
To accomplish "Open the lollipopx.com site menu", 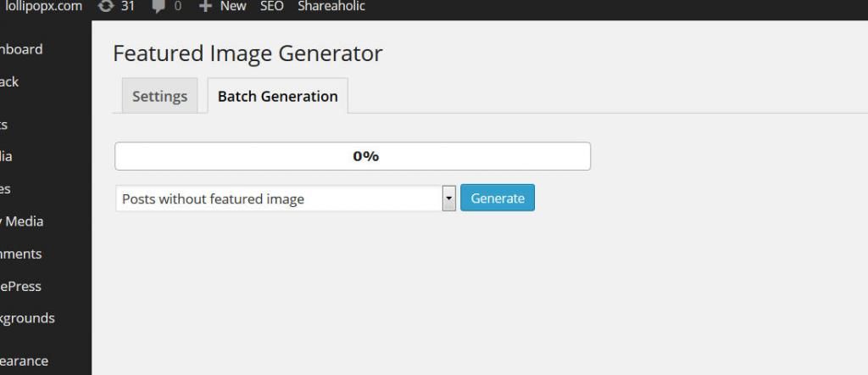I will (43, 7).
